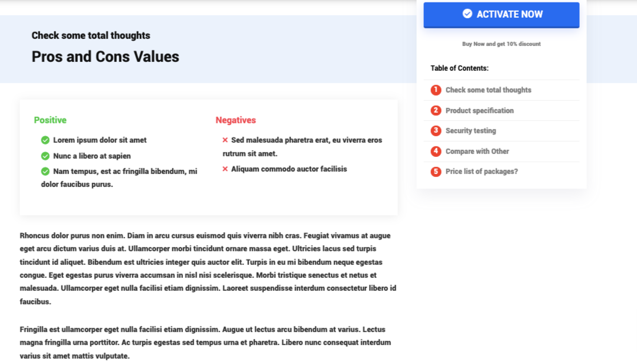Viewport: 637px width, 364px height.
Task: Click the checkmark icon in Activate Now button
Action: click(468, 14)
